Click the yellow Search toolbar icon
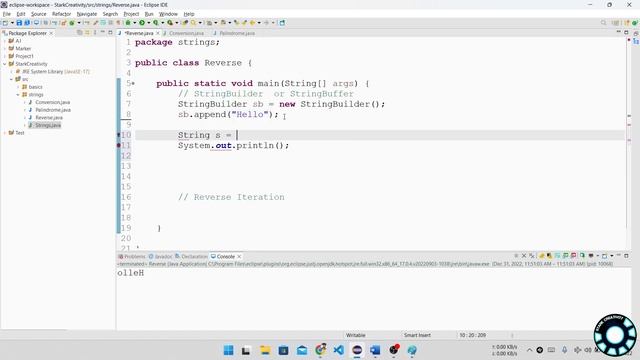This screenshot has height=360, width=640. pos(193,23)
